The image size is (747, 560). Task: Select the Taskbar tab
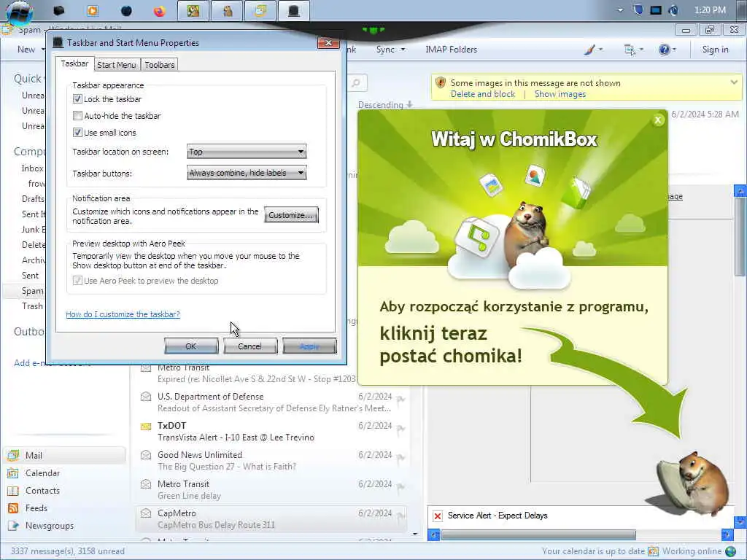[x=74, y=64]
